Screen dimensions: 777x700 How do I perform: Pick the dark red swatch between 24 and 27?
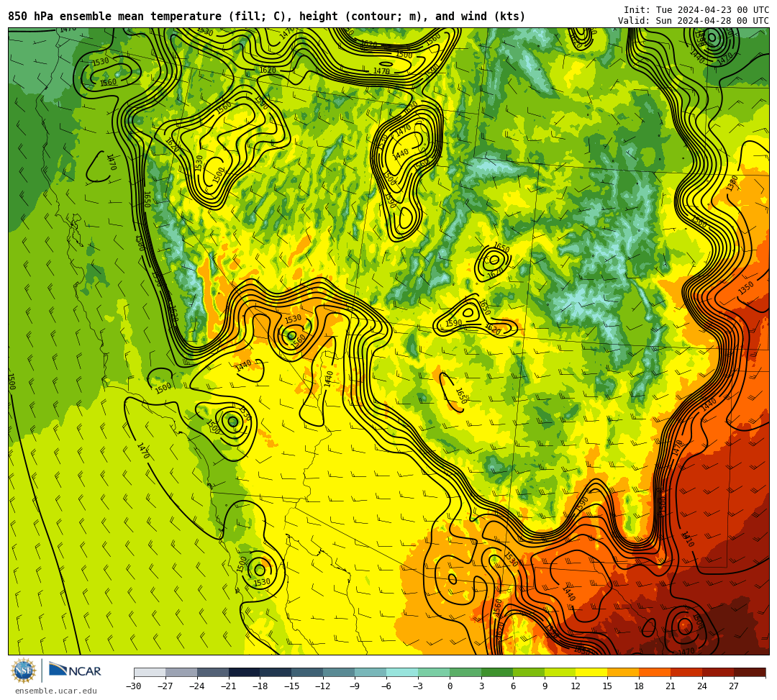point(719,672)
